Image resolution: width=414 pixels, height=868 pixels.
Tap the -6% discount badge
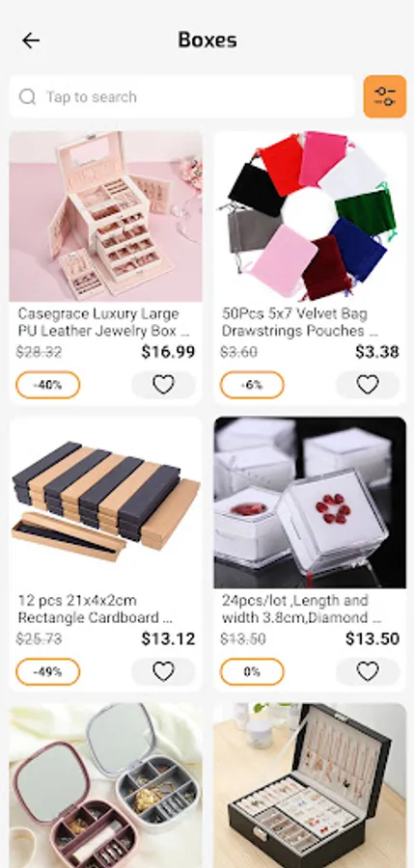(252, 385)
